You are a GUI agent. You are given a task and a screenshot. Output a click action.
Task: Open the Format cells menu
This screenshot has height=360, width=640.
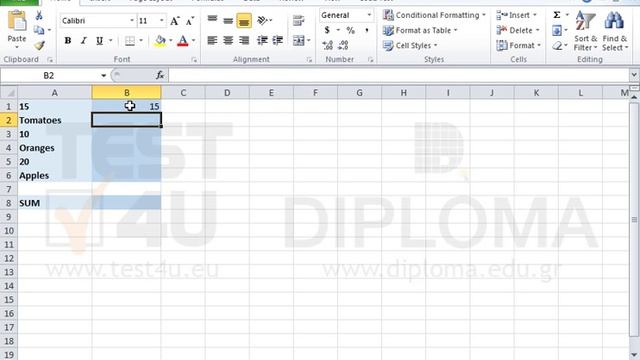pos(518,45)
